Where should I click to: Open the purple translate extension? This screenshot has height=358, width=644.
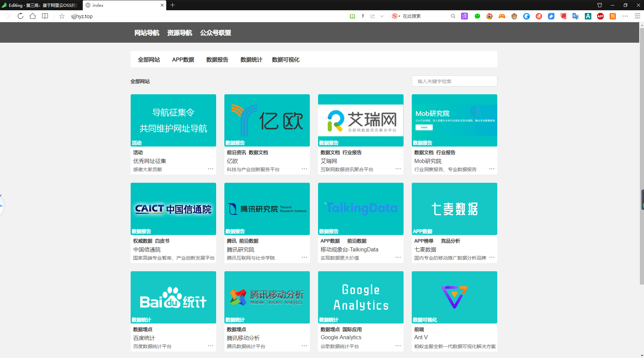(464, 16)
